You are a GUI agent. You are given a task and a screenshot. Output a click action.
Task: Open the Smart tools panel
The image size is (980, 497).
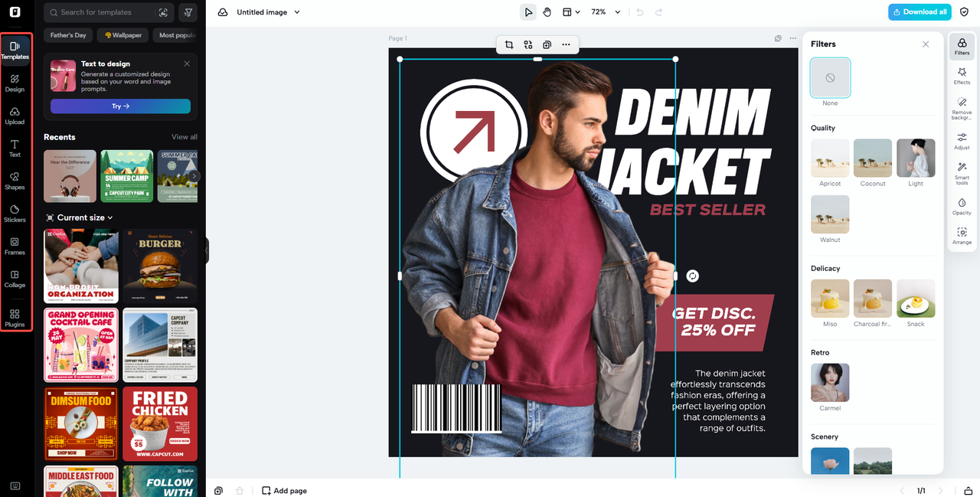962,174
